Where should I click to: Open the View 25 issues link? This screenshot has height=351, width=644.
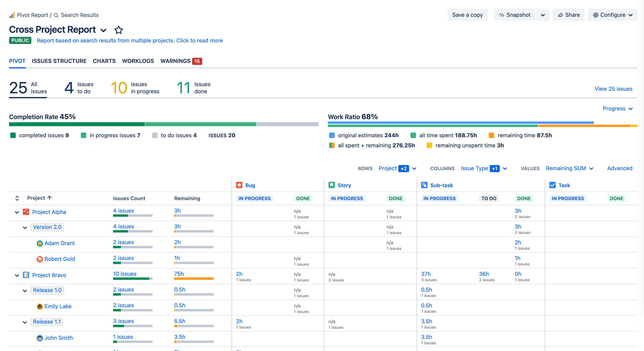[x=613, y=89]
